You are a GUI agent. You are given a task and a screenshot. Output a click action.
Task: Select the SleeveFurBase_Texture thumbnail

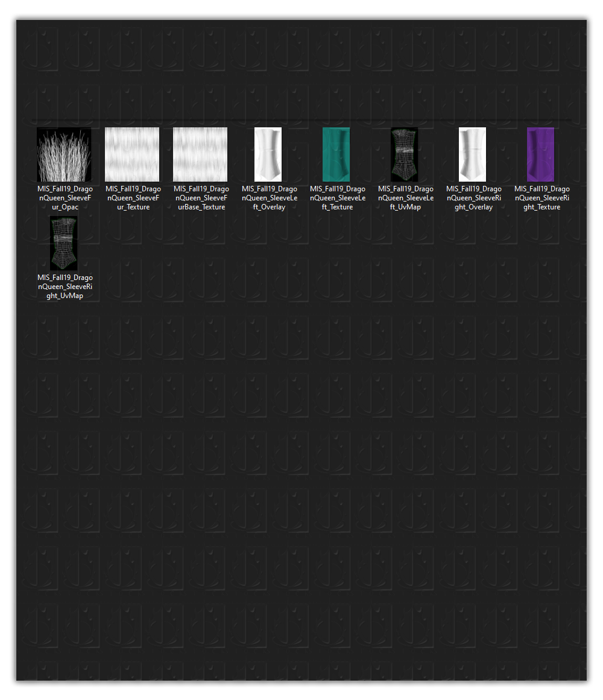pyautogui.click(x=200, y=154)
